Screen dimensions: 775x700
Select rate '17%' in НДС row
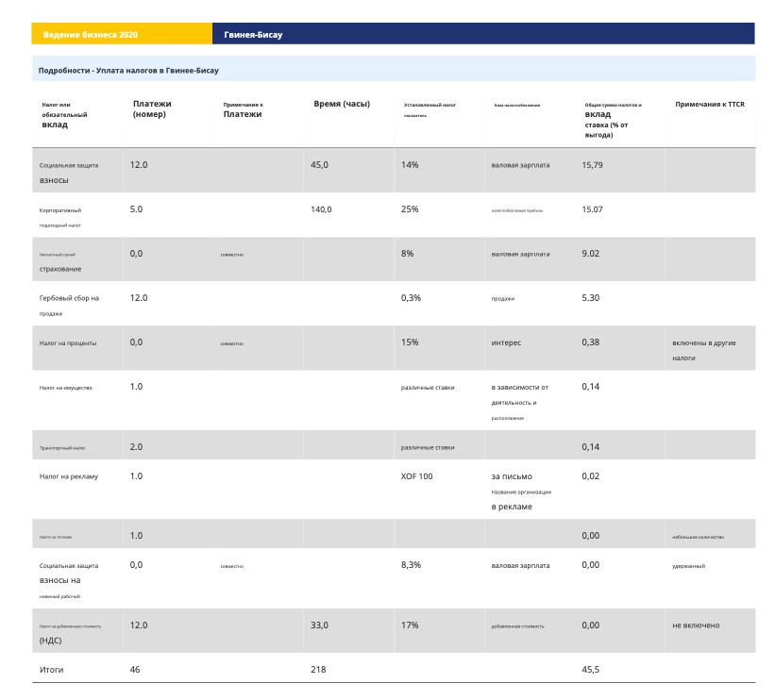tap(410, 625)
